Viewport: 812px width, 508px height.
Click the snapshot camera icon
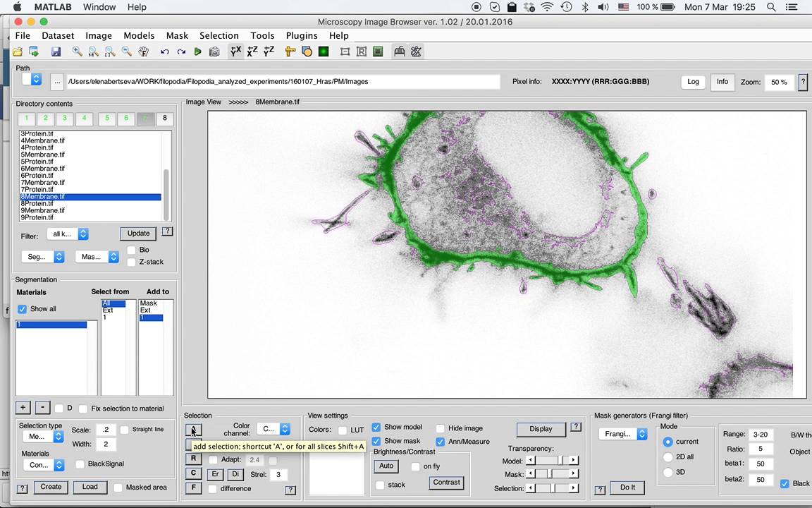click(x=214, y=52)
